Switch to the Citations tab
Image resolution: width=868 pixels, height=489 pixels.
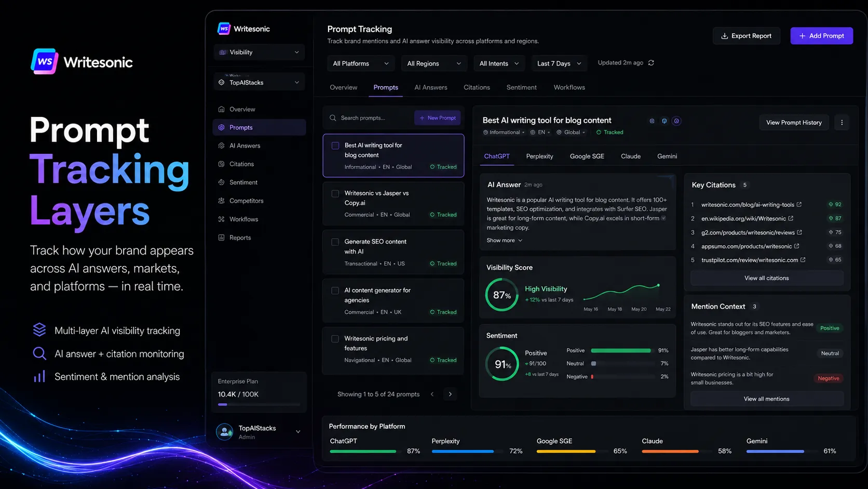[x=477, y=87]
